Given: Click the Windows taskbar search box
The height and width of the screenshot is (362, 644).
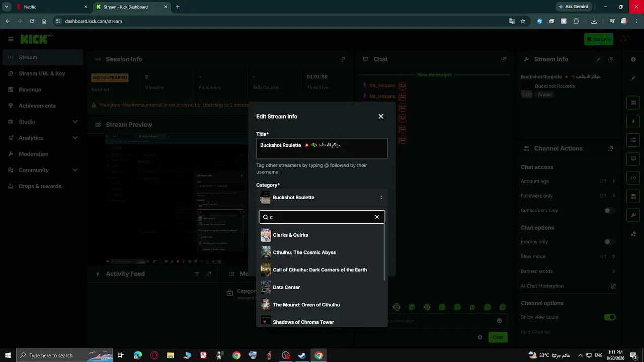Looking at the screenshot, I should (64, 355).
